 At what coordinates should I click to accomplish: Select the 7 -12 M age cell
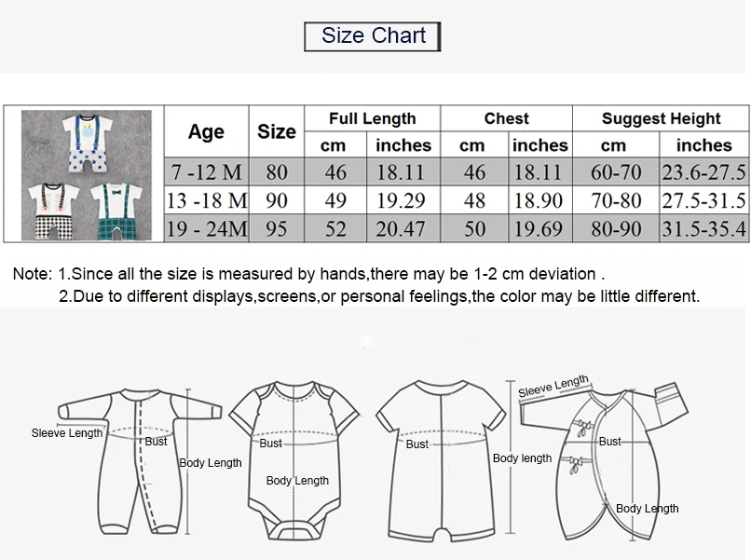click(207, 171)
